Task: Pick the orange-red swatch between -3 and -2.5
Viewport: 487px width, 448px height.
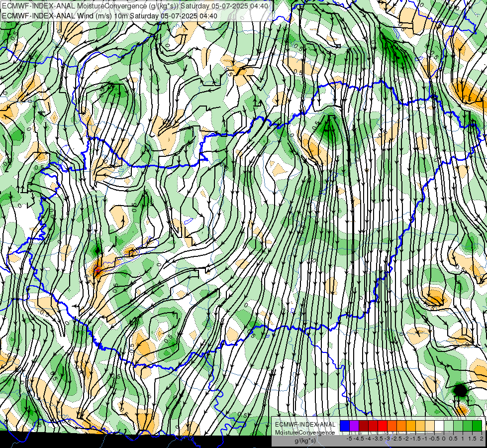Action: coord(392,426)
